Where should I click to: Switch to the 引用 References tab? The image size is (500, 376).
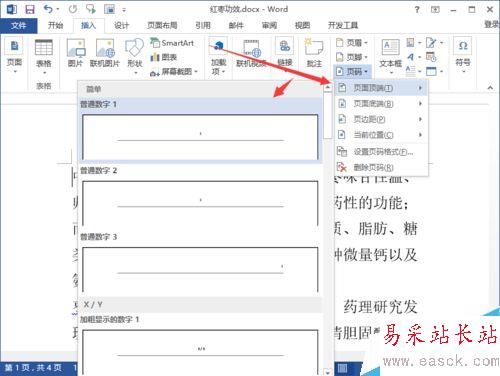point(203,25)
